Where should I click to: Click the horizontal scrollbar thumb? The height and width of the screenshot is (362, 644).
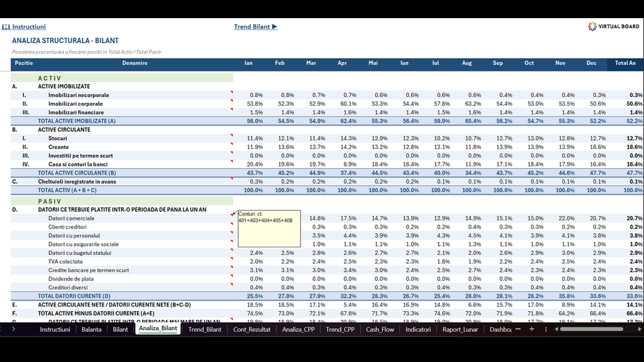(591, 329)
